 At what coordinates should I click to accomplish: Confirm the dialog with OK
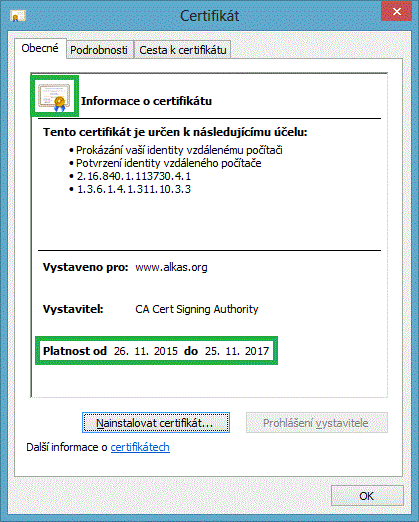[x=367, y=496]
